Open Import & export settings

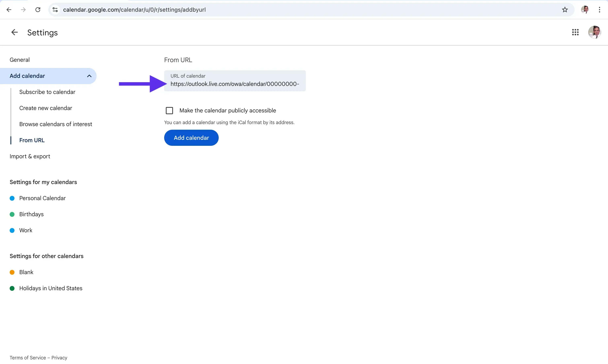[30, 156]
